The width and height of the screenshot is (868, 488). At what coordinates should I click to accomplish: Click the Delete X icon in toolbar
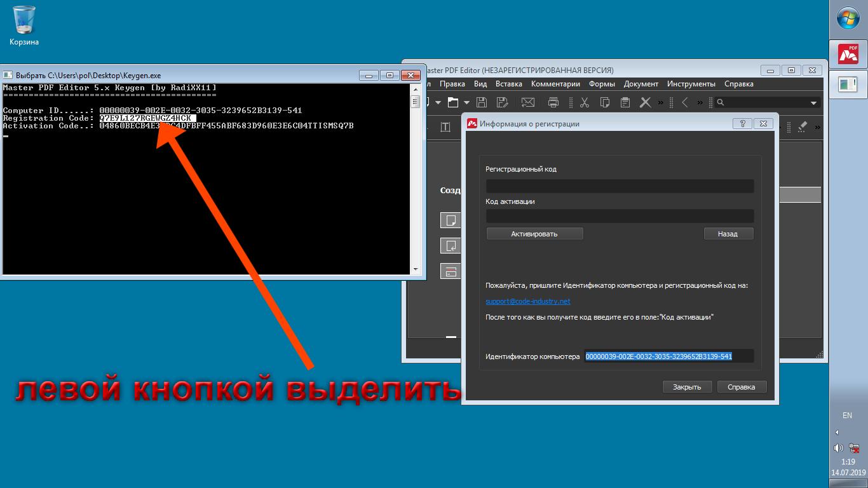[x=646, y=102]
